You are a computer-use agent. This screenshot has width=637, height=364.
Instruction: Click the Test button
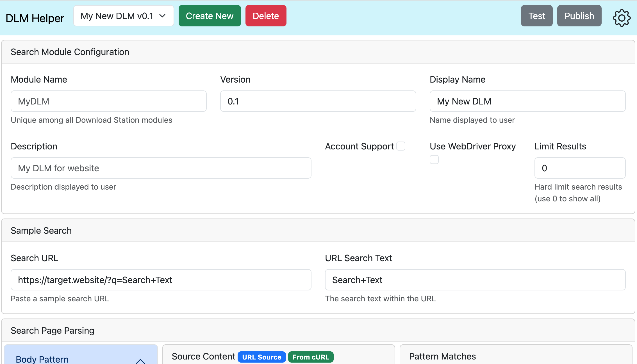click(x=536, y=16)
